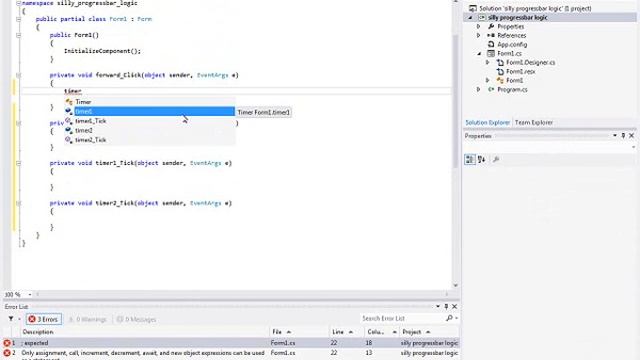Collapse the silly progressbar logic project node
This screenshot has height=360, width=640.
tap(470, 18)
